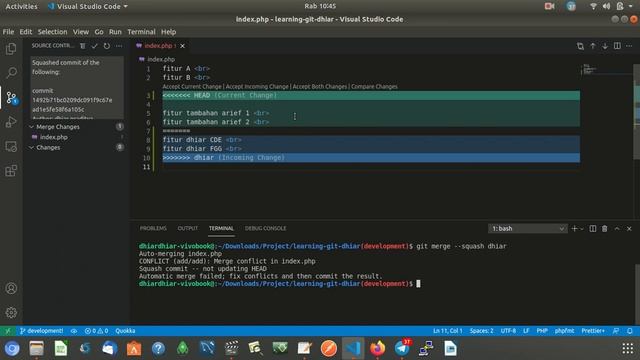Image resolution: width=640 pixels, height=360 pixels.
Task: Open the Help menu
Action: [168, 32]
